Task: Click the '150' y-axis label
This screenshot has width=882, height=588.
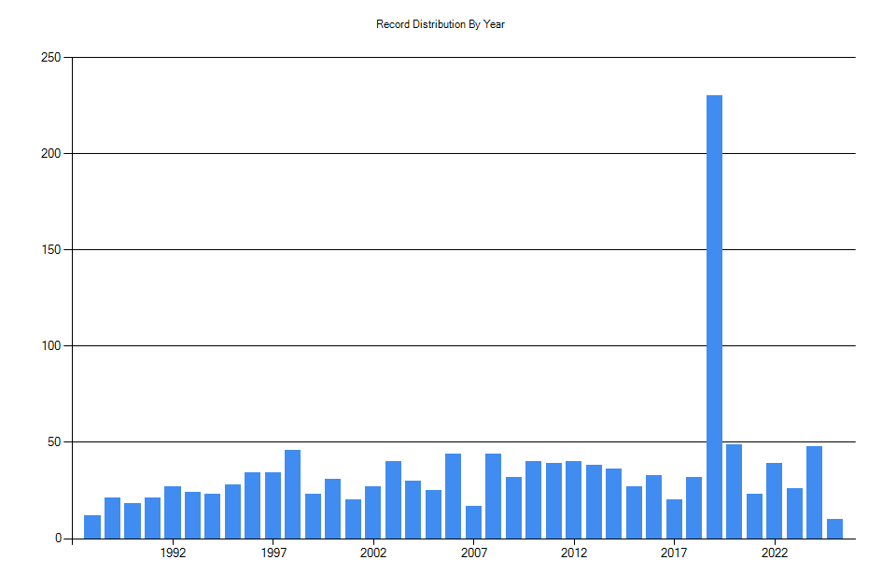Action: coord(50,250)
